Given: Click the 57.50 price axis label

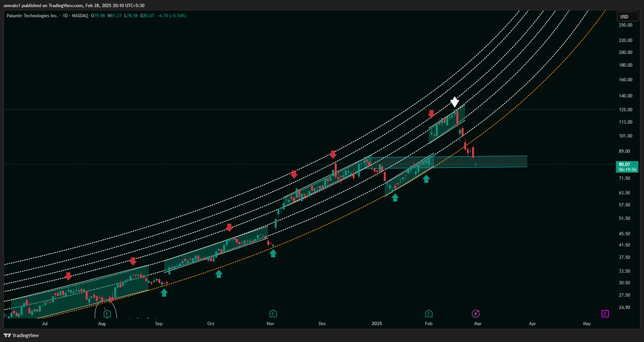Looking at the screenshot, I should point(624,205).
